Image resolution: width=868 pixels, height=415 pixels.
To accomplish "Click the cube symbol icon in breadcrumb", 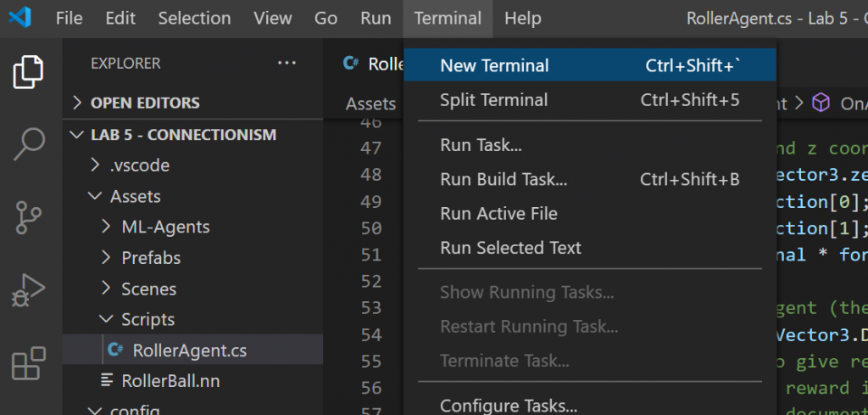I will [x=821, y=103].
